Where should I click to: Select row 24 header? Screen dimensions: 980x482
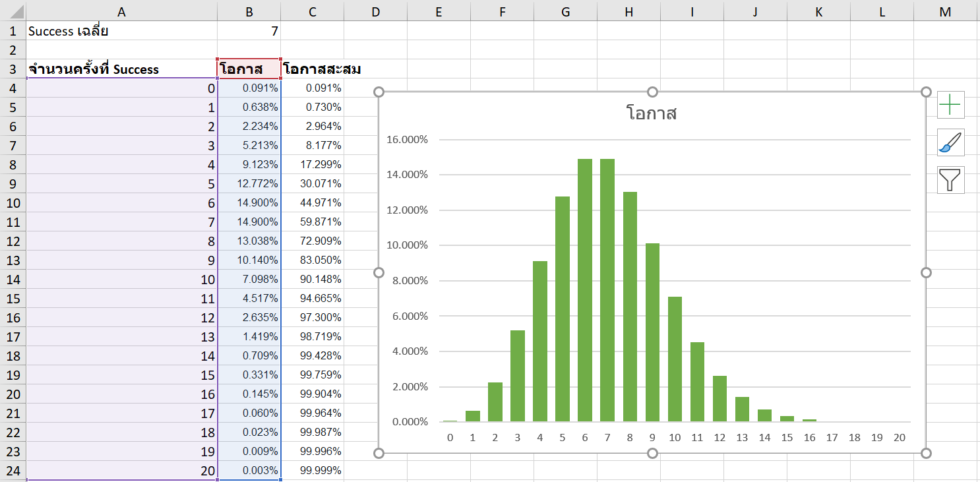(x=11, y=470)
